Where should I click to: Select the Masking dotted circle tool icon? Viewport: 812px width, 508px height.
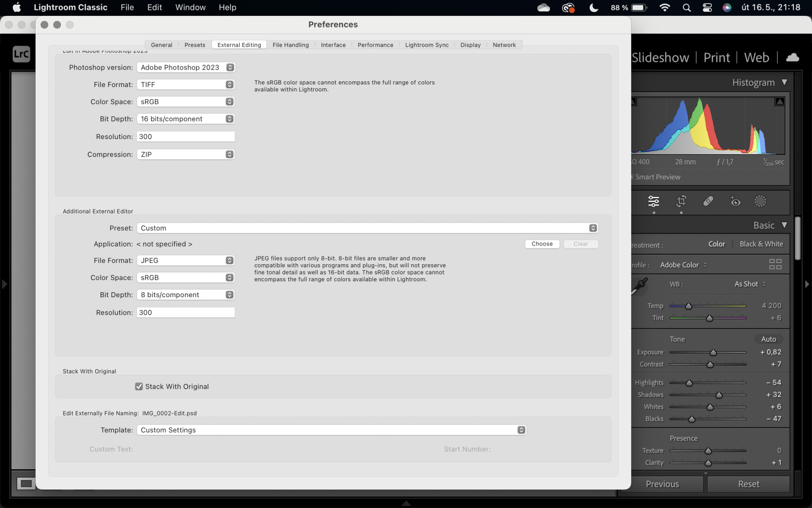(x=760, y=201)
